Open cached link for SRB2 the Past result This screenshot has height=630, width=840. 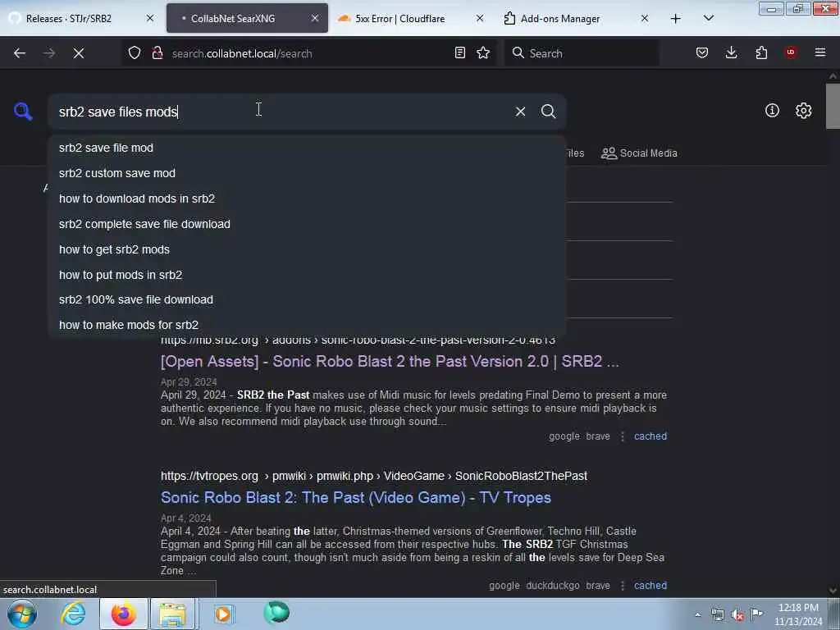[651, 436]
